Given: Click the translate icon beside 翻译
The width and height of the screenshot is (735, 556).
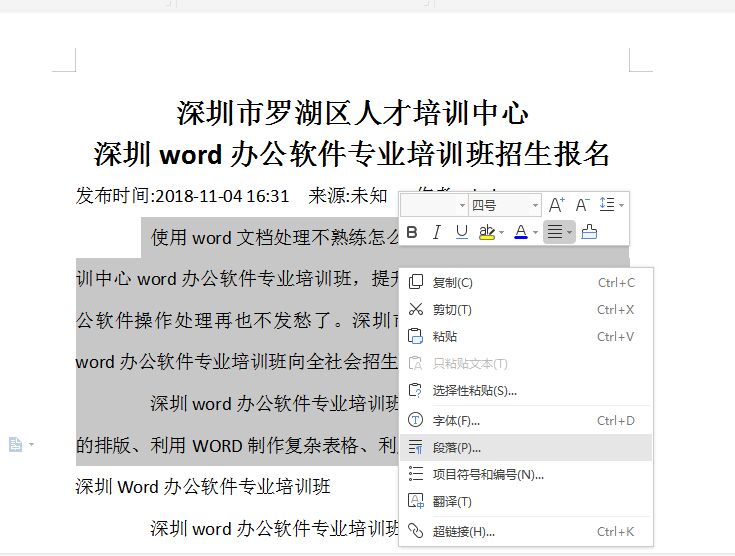Looking at the screenshot, I should click(x=416, y=501).
